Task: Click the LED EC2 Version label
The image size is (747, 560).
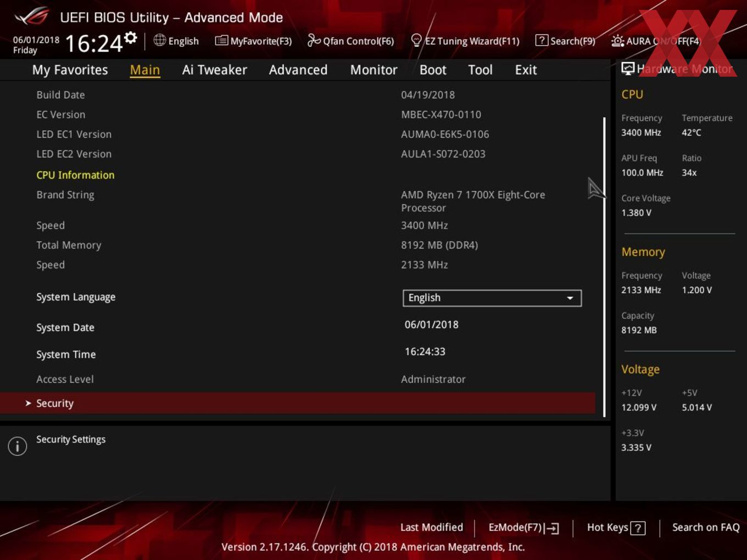Action: click(x=74, y=154)
